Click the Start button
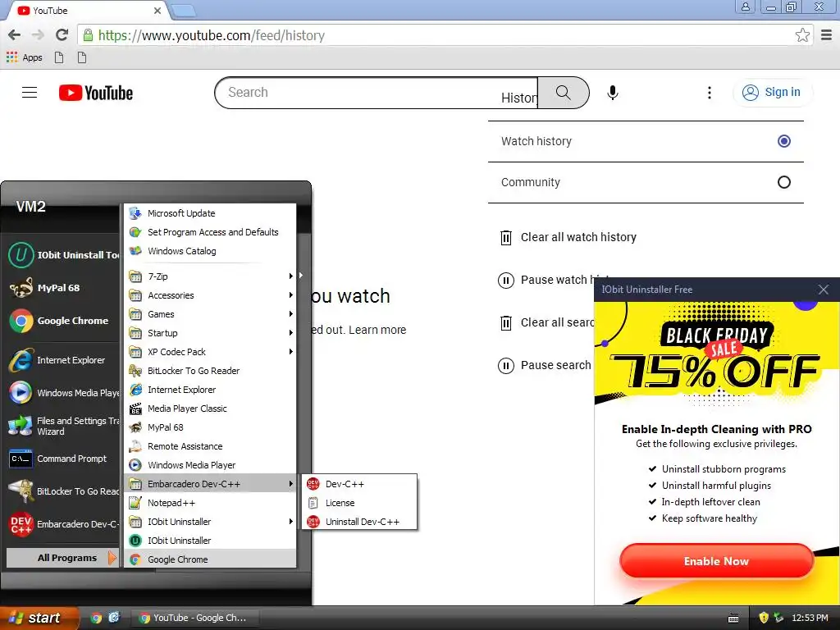Screen dimensions: 840x630 coord(39,618)
